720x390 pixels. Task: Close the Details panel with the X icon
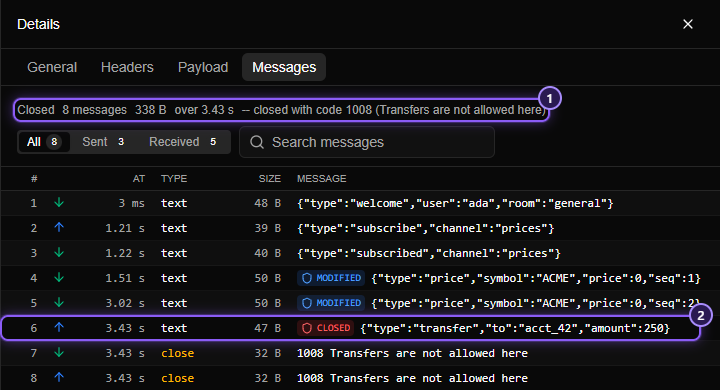pos(687,24)
